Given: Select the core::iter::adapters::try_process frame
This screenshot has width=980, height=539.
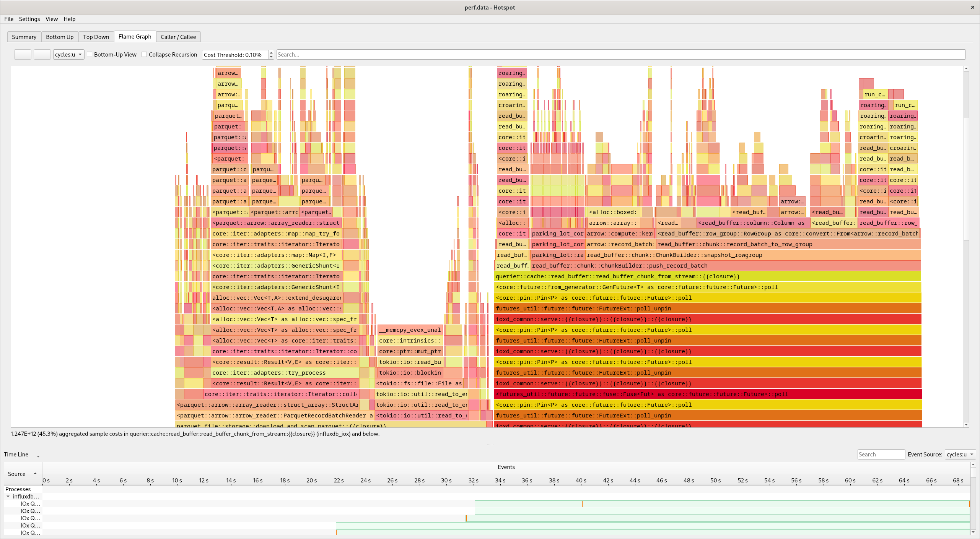Looking at the screenshot, I should (x=285, y=373).
